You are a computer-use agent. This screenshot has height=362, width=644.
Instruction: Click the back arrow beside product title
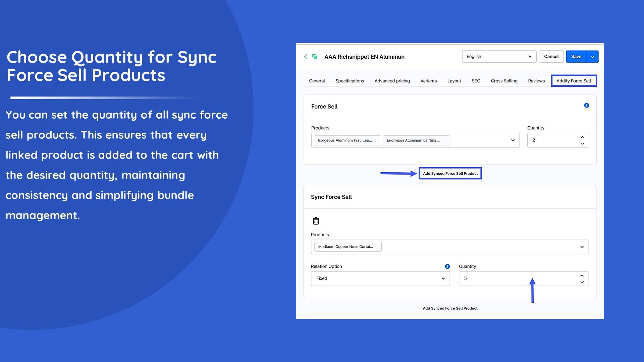tap(305, 57)
